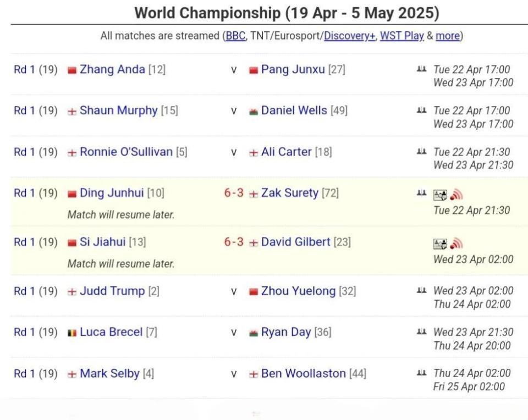This screenshot has height=420, width=528.
Task: Open the Discovery+ streaming link
Action: coord(350,36)
